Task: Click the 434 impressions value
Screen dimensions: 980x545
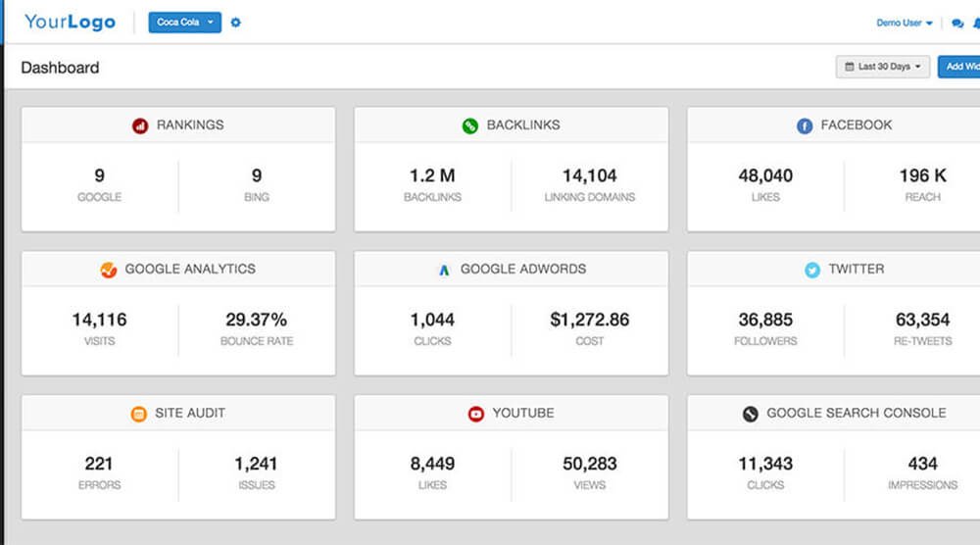Action: click(922, 464)
